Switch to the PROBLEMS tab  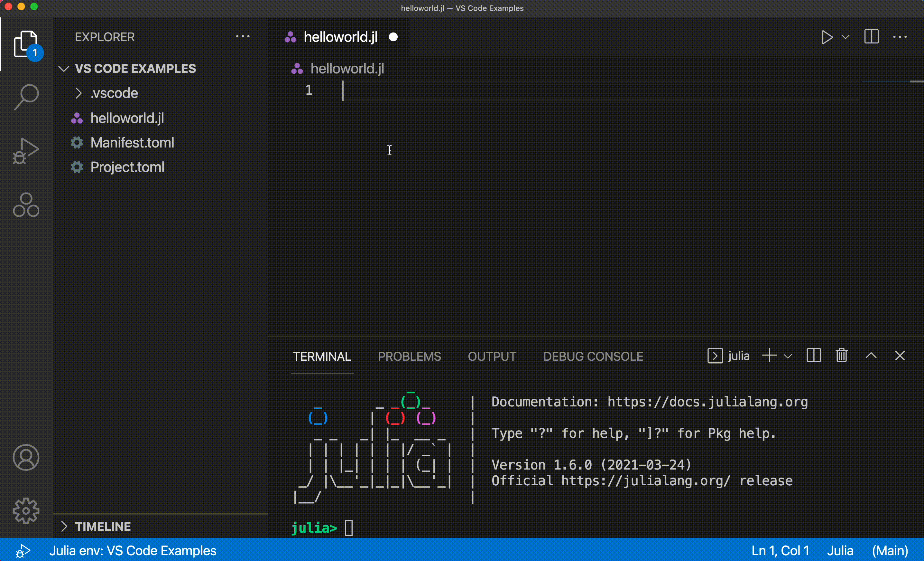[x=410, y=357]
